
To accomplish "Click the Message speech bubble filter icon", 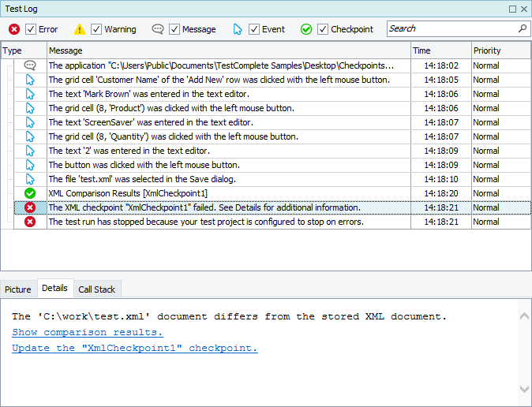I will pos(158,29).
